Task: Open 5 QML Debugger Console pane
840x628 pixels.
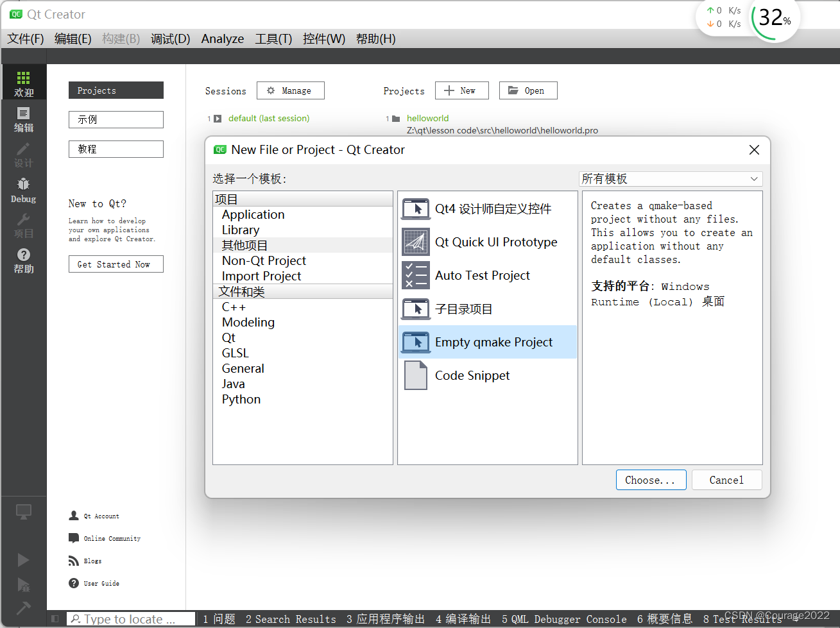Action: pos(564,619)
